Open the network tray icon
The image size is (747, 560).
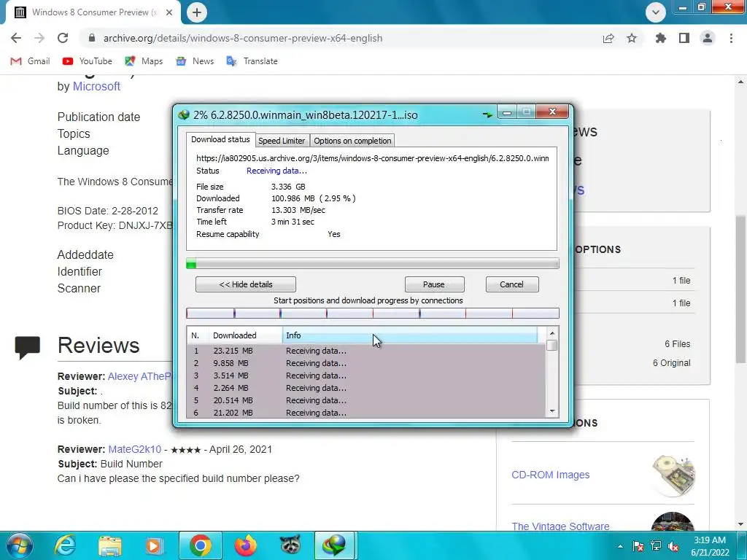point(656,547)
